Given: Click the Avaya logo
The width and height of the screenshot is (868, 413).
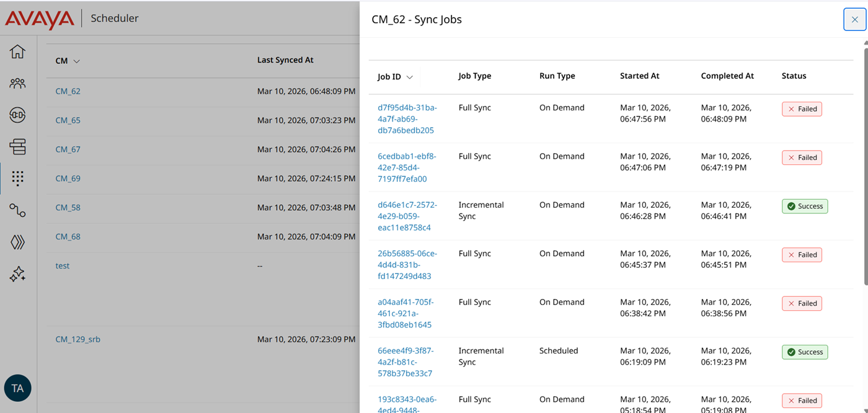Looking at the screenshot, I should pos(40,19).
